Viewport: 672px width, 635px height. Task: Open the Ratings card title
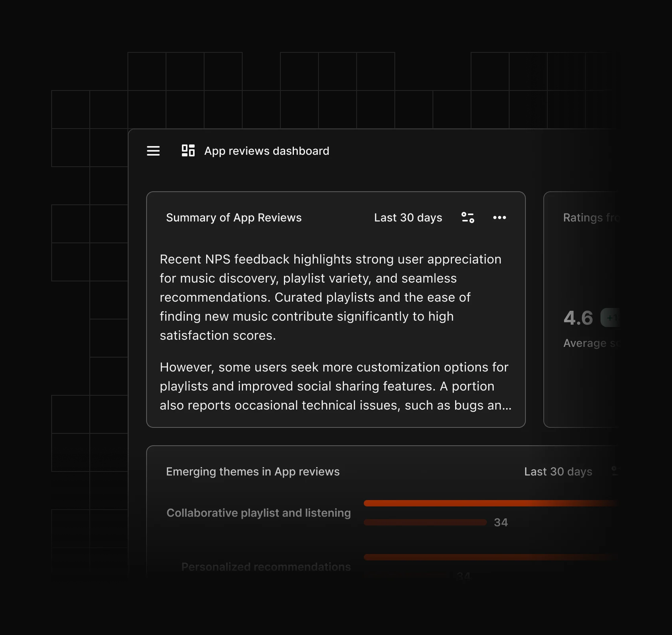(x=590, y=217)
